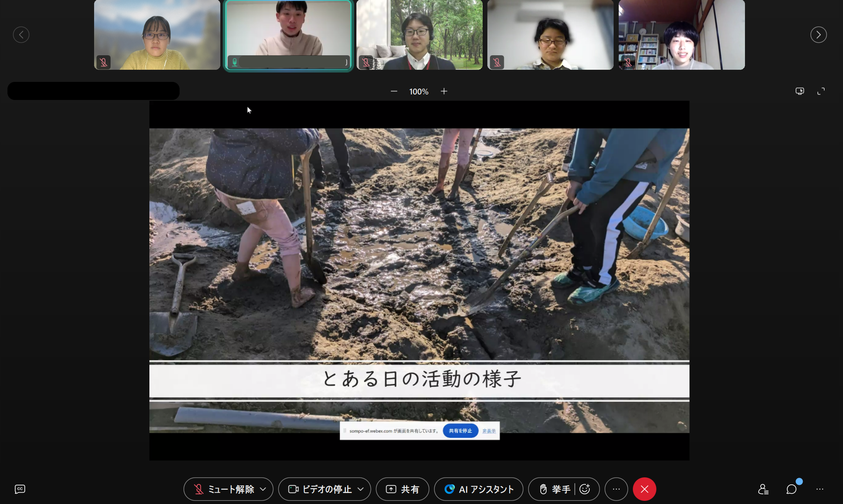Screen dimensions: 843x504
Task: Open AI アシスタント
Action: point(478,489)
